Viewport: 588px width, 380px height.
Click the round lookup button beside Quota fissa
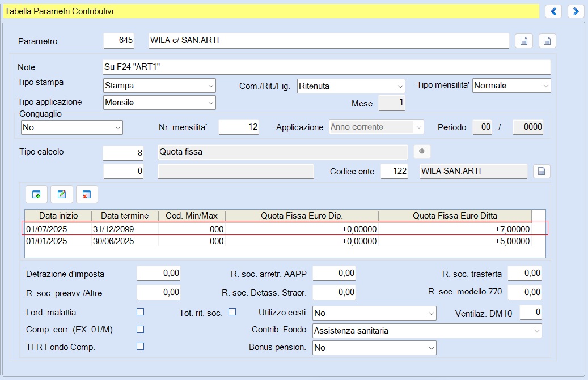click(422, 151)
